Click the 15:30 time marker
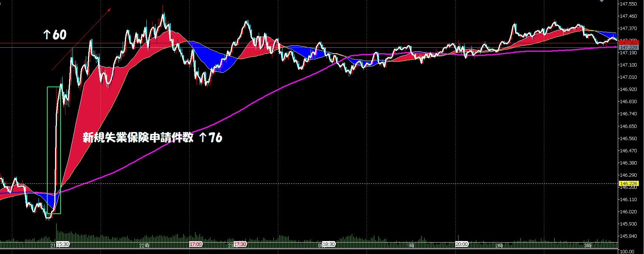644x254 pixels. 63,244
